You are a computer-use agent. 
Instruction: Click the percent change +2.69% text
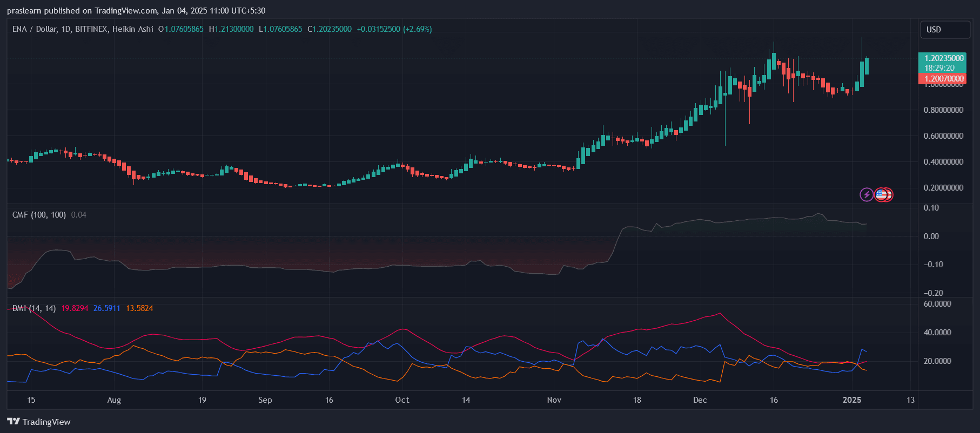pyautogui.click(x=418, y=29)
